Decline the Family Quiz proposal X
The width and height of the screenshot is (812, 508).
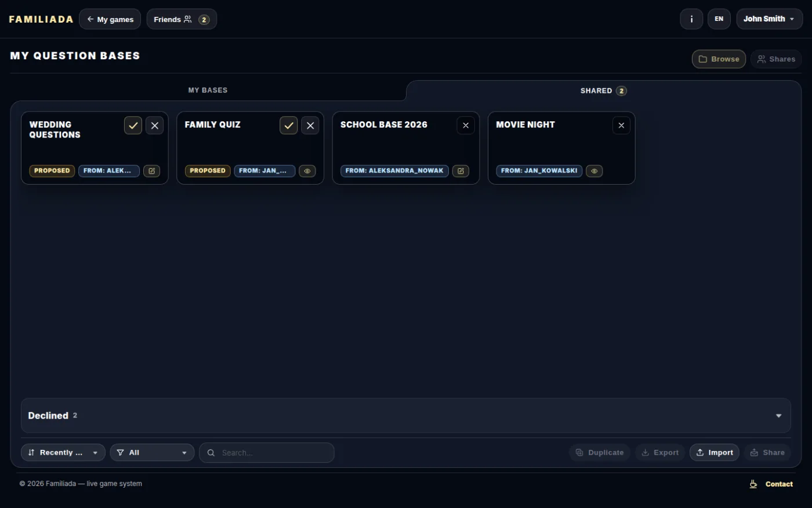310,125
